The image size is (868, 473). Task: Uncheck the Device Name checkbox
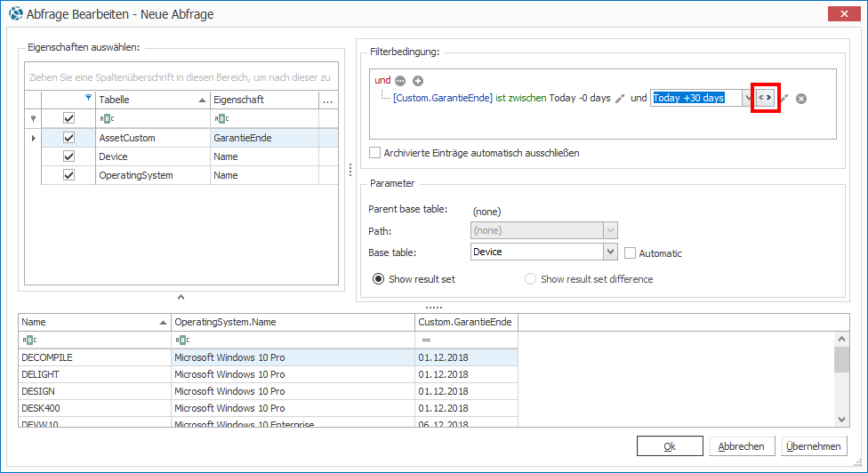68,156
